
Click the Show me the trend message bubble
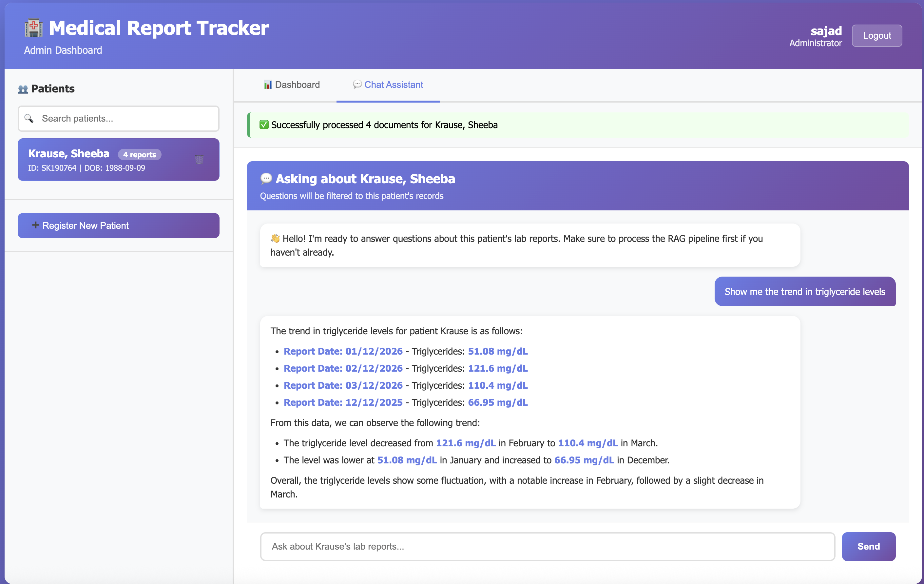click(x=805, y=292)
